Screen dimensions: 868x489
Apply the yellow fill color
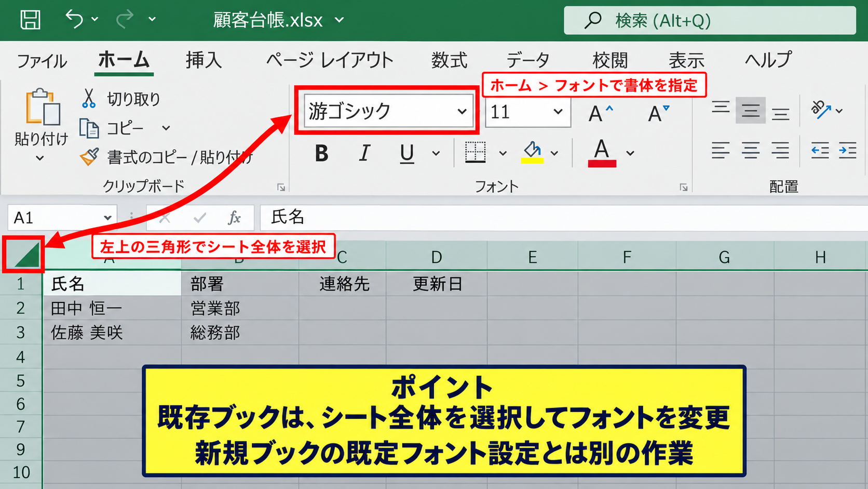[532, 153]
